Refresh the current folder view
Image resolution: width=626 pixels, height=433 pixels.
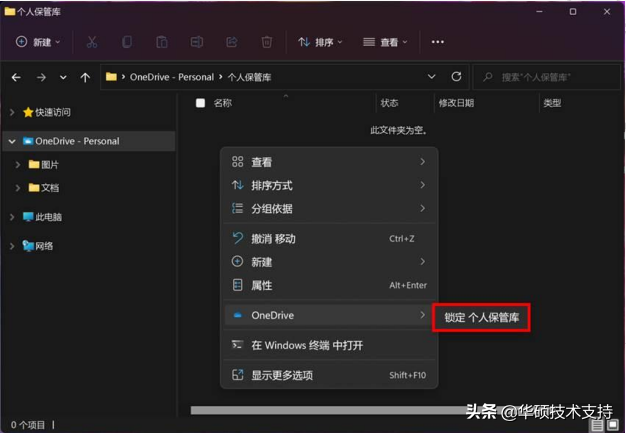pos(456,77)
